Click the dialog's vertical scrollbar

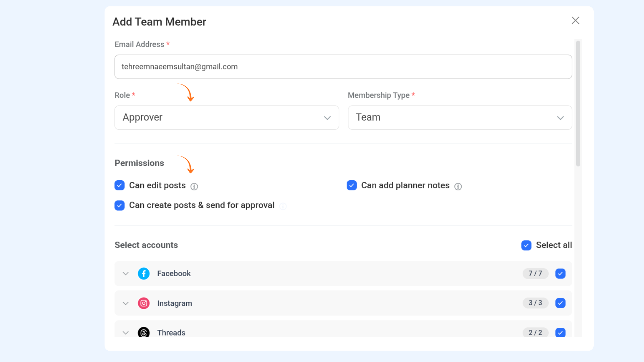pos(578,104)
